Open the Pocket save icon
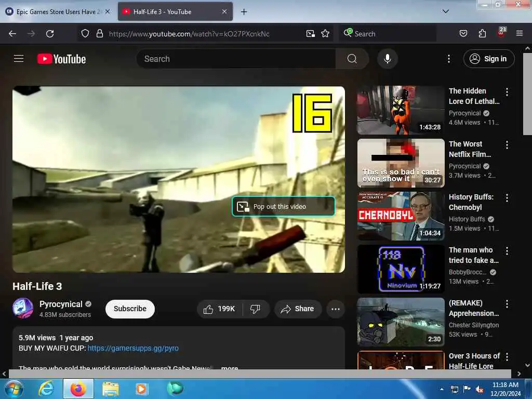 (x=463, y=33)
